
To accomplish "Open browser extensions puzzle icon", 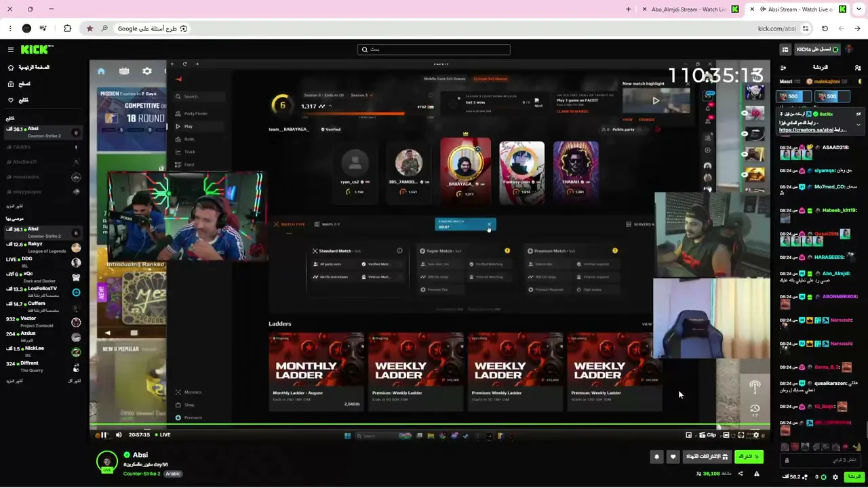I will (67, 28).
